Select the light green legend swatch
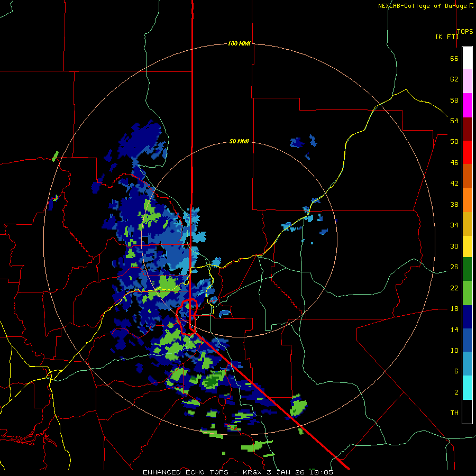This screenshot has width=476, height=476. [x=467, y=293]
